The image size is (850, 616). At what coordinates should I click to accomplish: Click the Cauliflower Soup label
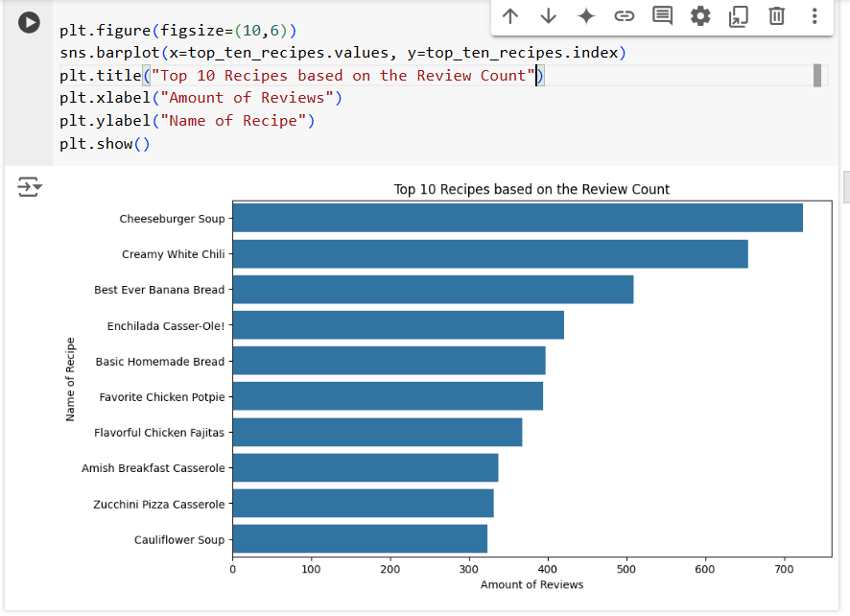pos(179,539)
